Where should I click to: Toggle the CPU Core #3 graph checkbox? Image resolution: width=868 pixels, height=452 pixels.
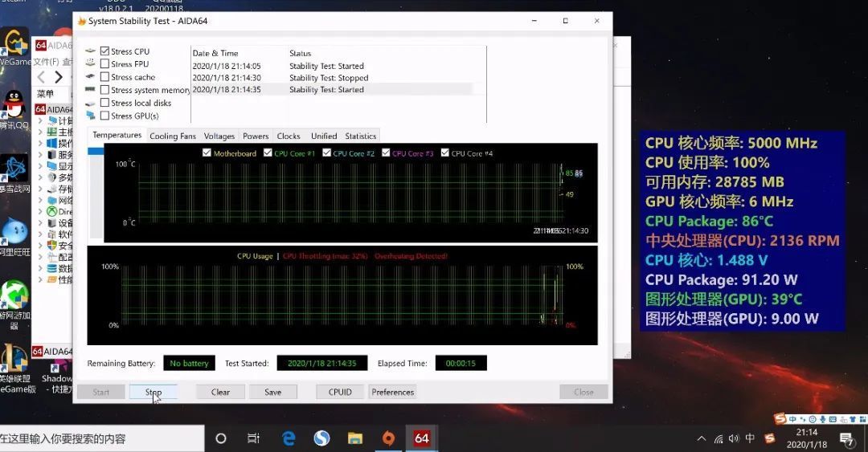(x=386, y=153)
